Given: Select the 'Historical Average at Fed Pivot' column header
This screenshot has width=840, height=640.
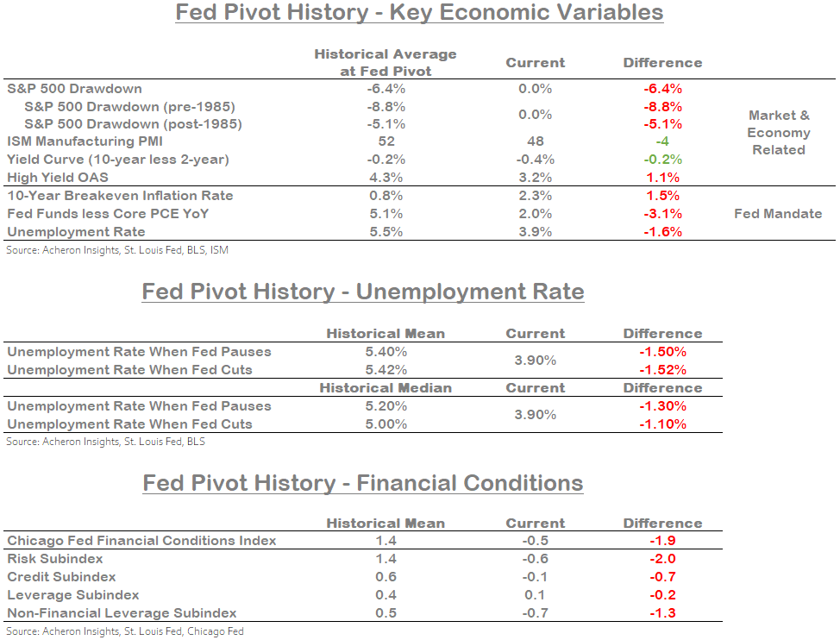Looking at the screenshot, I should pyautogui.click(x=386, y=62).
